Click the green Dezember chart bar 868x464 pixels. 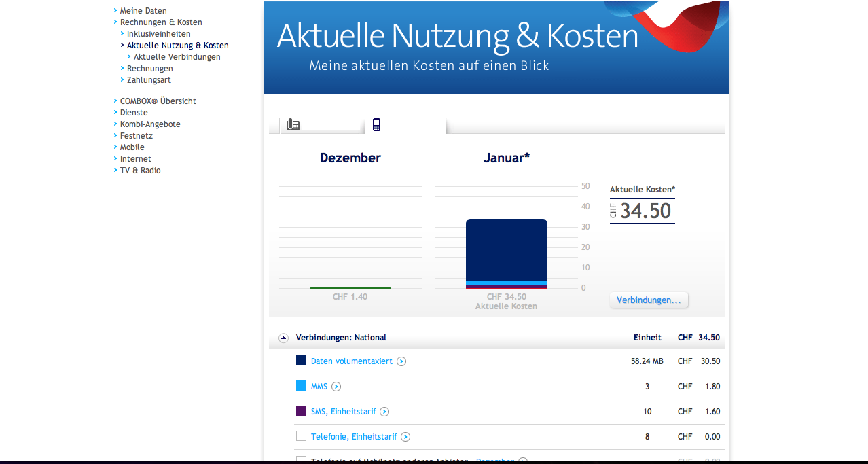[350, 288]
